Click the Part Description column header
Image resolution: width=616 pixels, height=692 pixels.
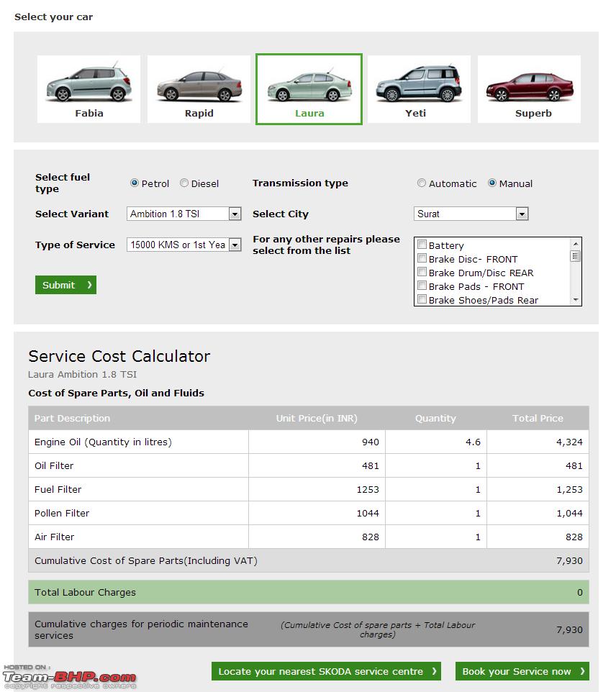[73, 419]
